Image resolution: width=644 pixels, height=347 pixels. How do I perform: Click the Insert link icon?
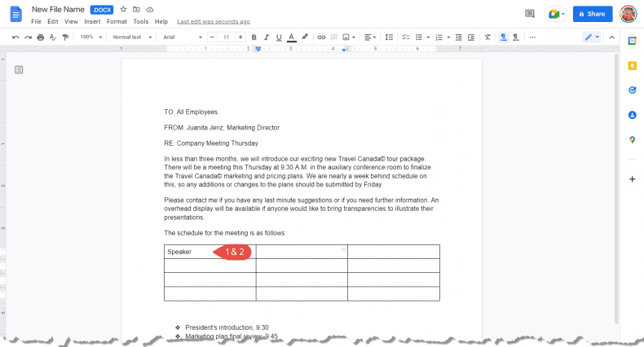click(321, 37)
